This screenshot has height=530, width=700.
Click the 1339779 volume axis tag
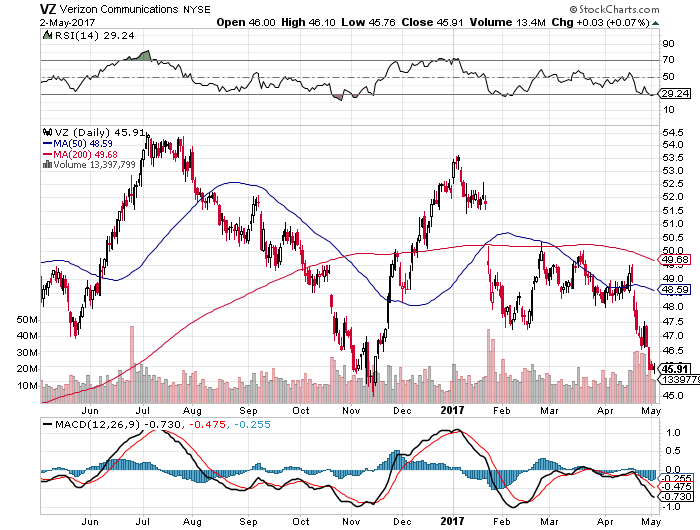click(x=679, y=379)
